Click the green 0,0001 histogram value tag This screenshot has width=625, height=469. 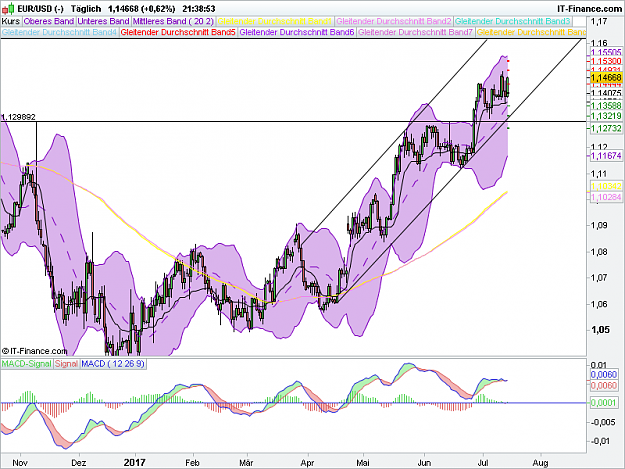point(603,403)
